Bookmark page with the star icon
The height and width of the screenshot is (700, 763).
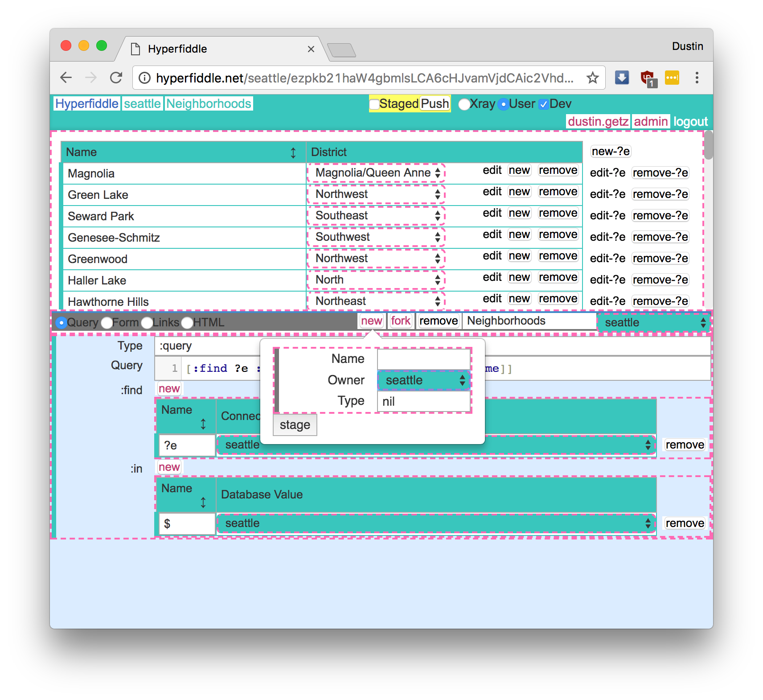pos(592,78)
